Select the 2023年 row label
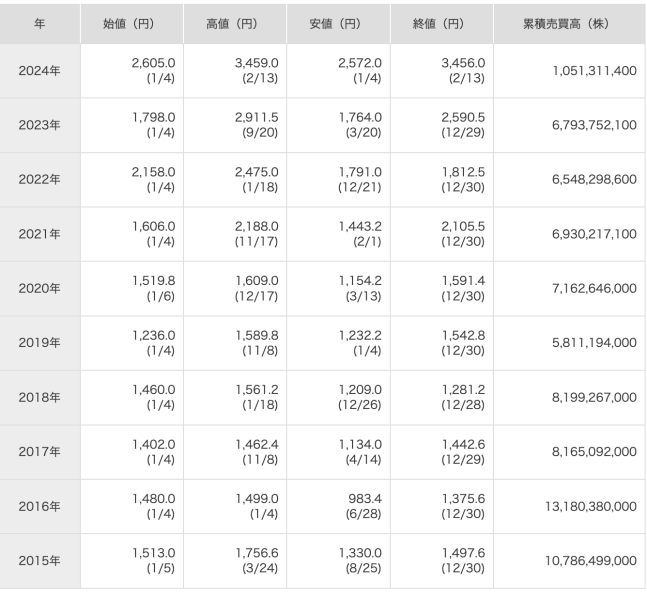 click(39, 125)
